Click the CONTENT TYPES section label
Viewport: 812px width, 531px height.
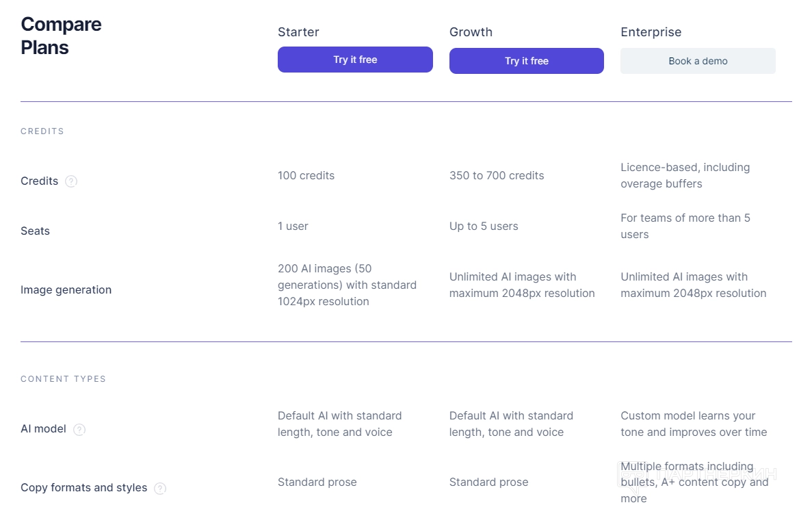coord(63,379)
